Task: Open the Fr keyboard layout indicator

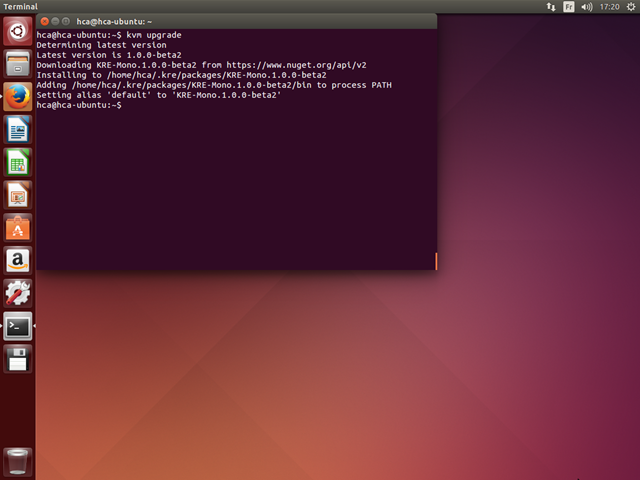Action: coord(569,7)
